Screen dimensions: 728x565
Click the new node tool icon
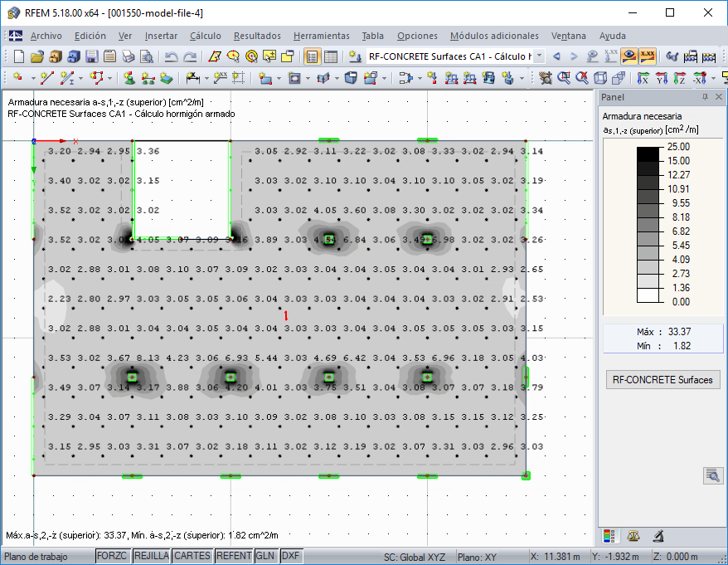coord(18,78)
